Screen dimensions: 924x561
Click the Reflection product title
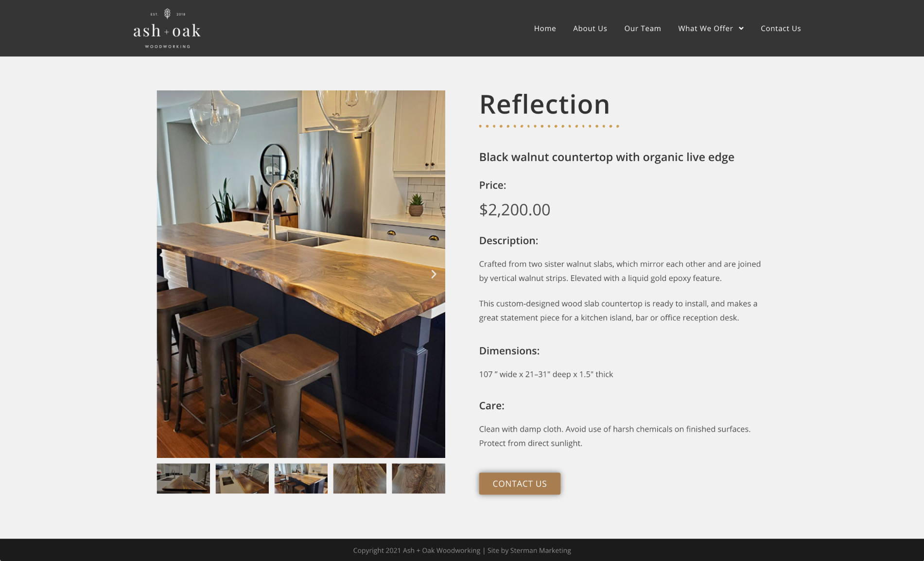[544, 104]
